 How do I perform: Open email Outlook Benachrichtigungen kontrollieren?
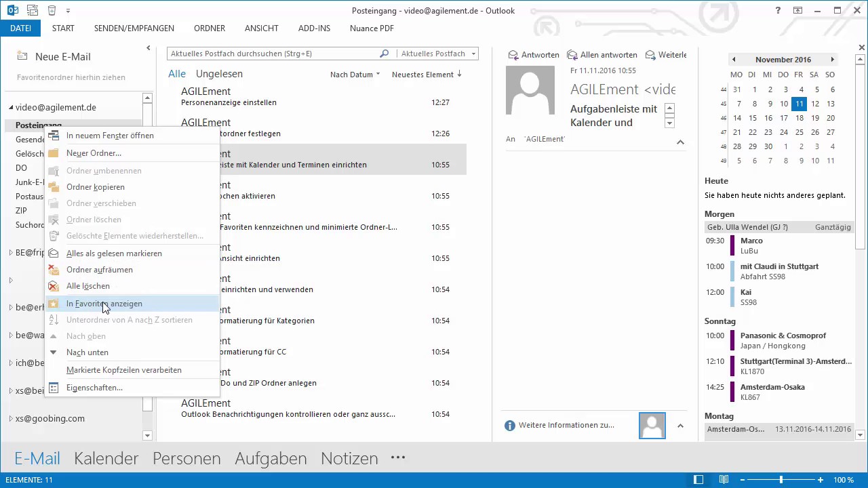pyautogui.click(x=317, y=409)
